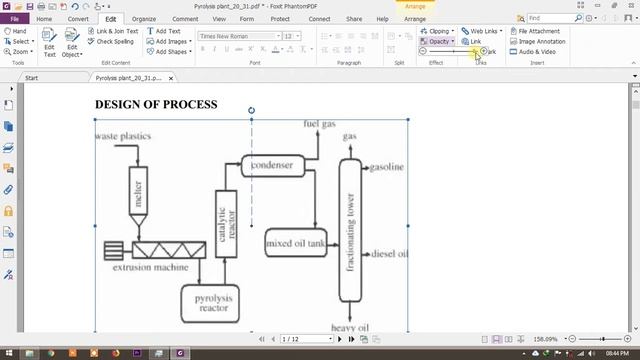Open Firefox from the taskbar

[116, 353]
